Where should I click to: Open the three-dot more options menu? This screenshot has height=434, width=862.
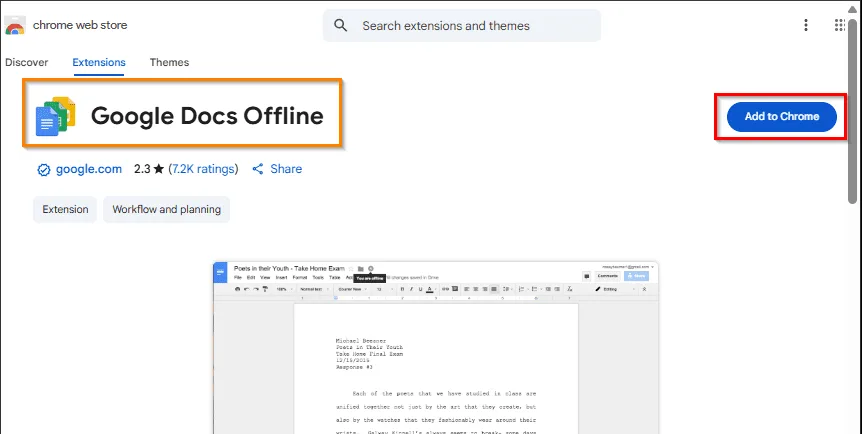pos(805,25)
